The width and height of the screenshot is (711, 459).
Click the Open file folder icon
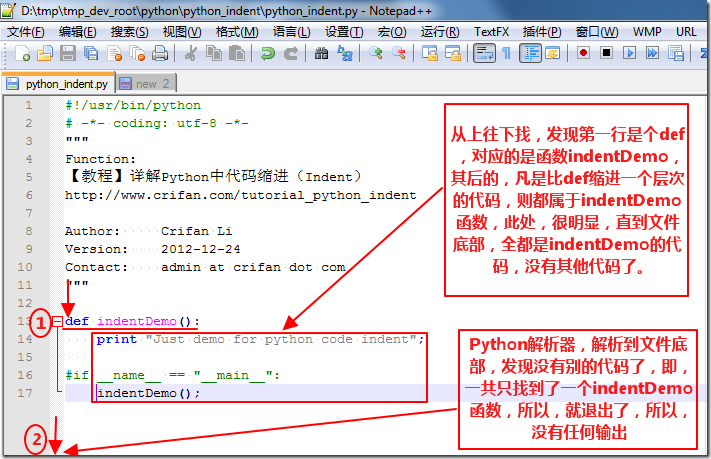45,53
